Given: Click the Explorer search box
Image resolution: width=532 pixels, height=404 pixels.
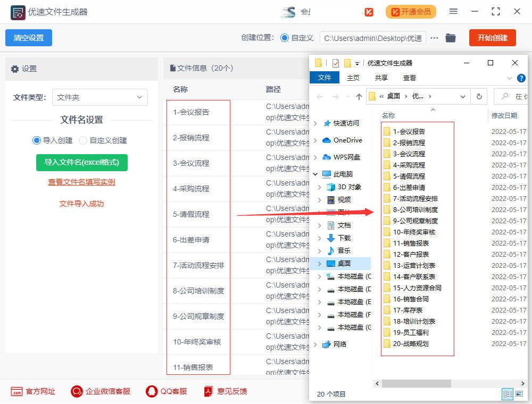Looking at the screenshot, I should tap(511, 97).
